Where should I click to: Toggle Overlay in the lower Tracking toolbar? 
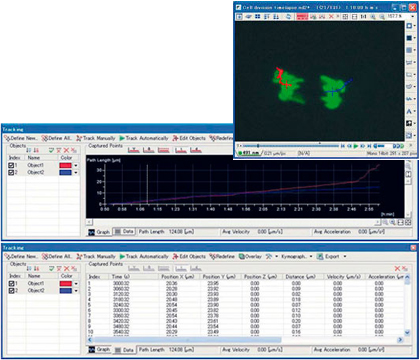[250, 256]
